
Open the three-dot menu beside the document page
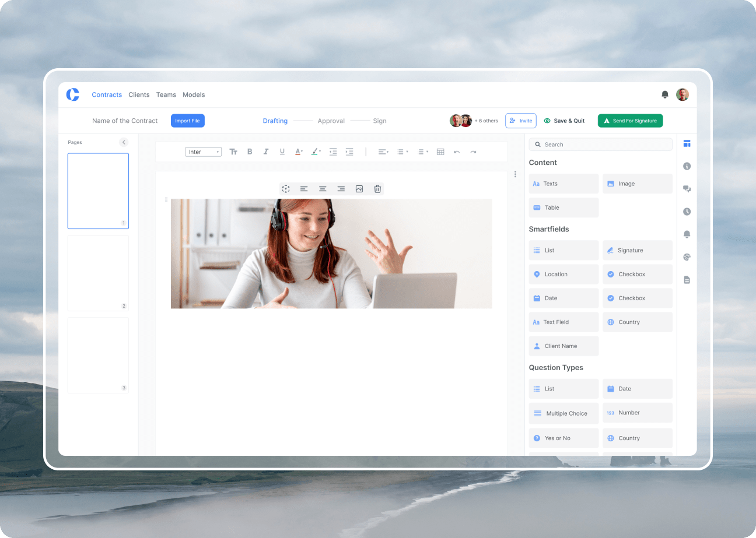(x=515, y=174)
